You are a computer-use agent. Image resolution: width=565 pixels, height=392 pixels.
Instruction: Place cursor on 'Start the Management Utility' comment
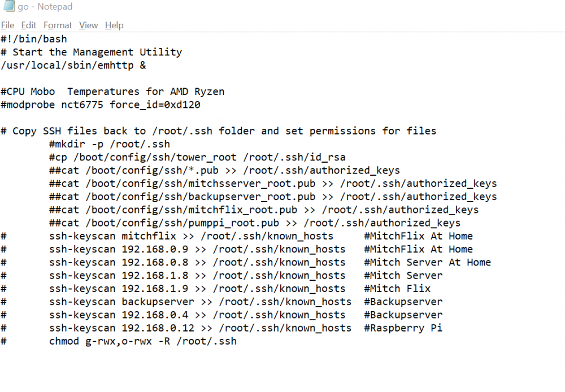(x=97, y=52)
